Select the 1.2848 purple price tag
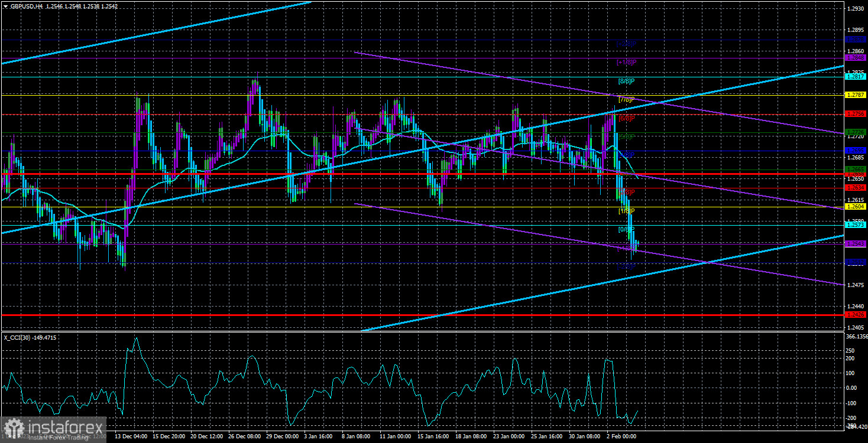 tap(856, 58)
